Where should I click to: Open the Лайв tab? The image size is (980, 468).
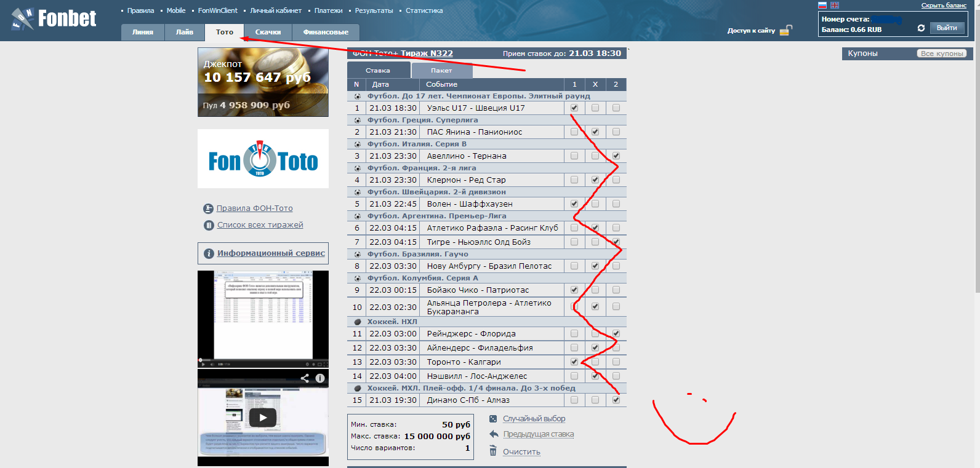point(185,32)
